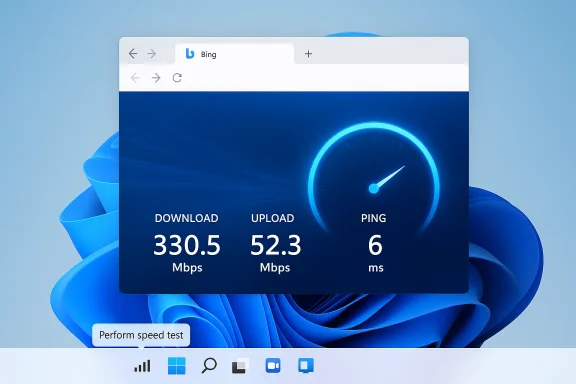
Task: Click the speedometer gauge needle
Action: [x=388, y=179]
